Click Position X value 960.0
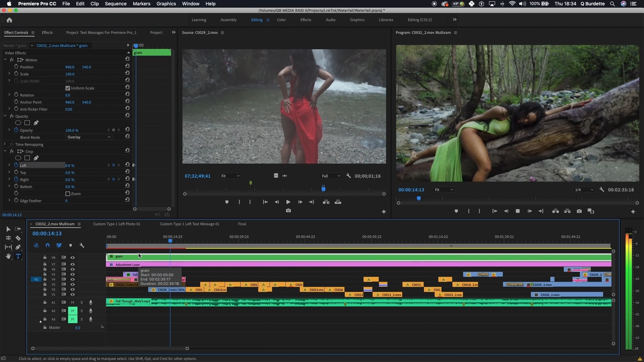 [70, 67]
